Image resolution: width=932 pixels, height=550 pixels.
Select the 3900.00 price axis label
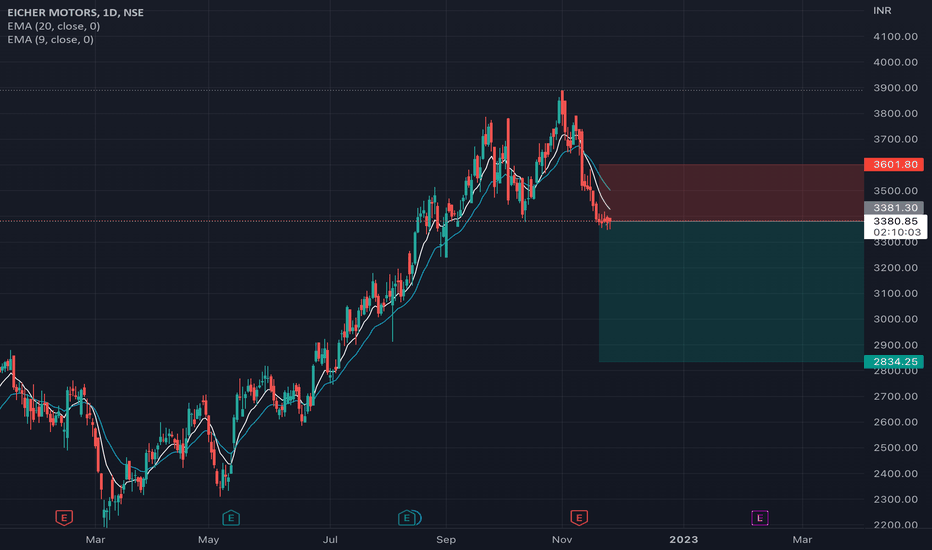[895, 87]
